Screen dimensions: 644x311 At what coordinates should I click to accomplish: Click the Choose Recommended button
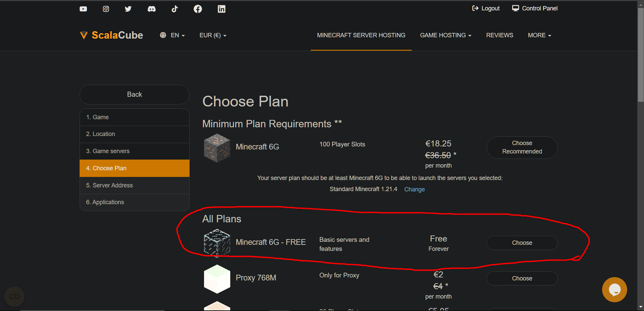click(x=522, y=147)
